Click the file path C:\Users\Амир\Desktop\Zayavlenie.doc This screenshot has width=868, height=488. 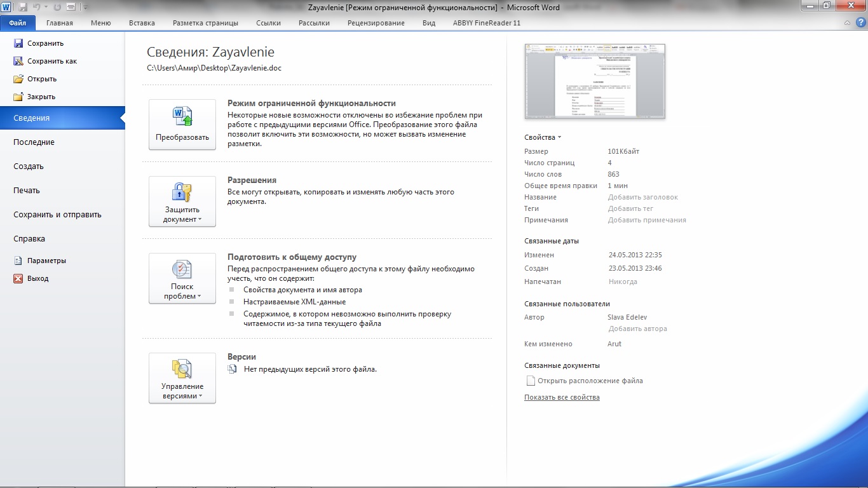(x=214, y=67)
